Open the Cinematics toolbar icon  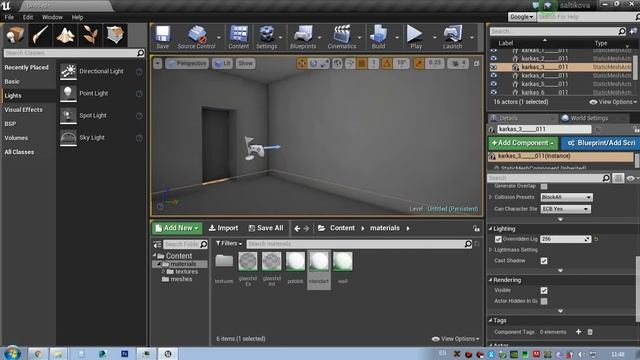[342, 37]
